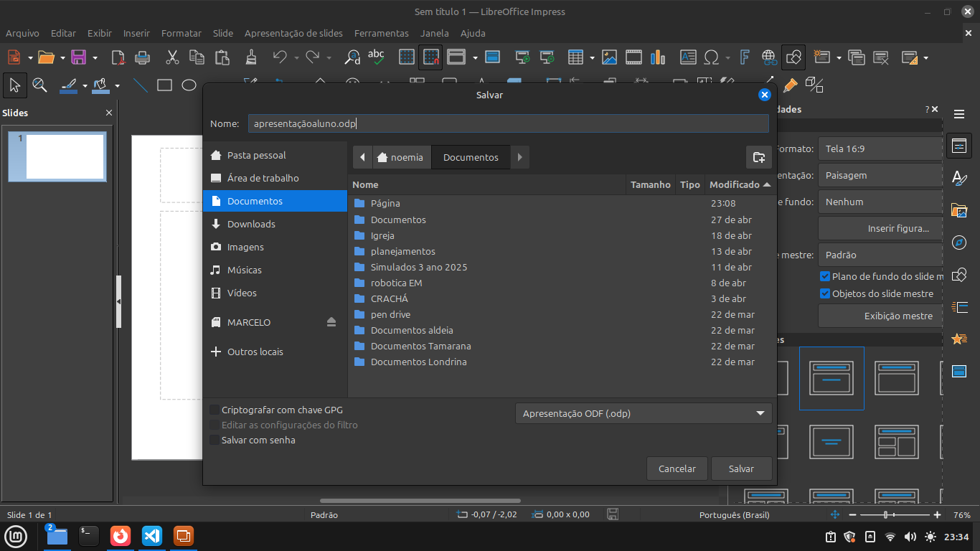Screen dimensions: 980x551
Task: Click the Open folder toolbar icon
Action: coord(46,57)
